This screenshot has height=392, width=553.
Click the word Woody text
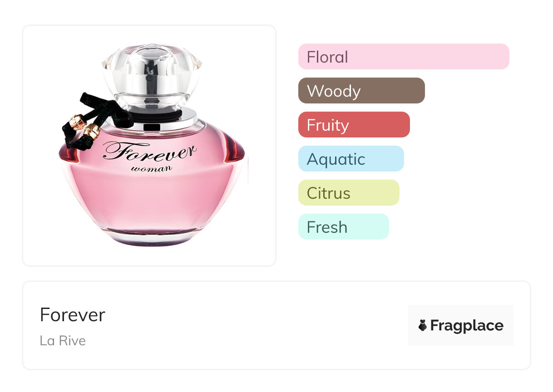coord(334,91)
